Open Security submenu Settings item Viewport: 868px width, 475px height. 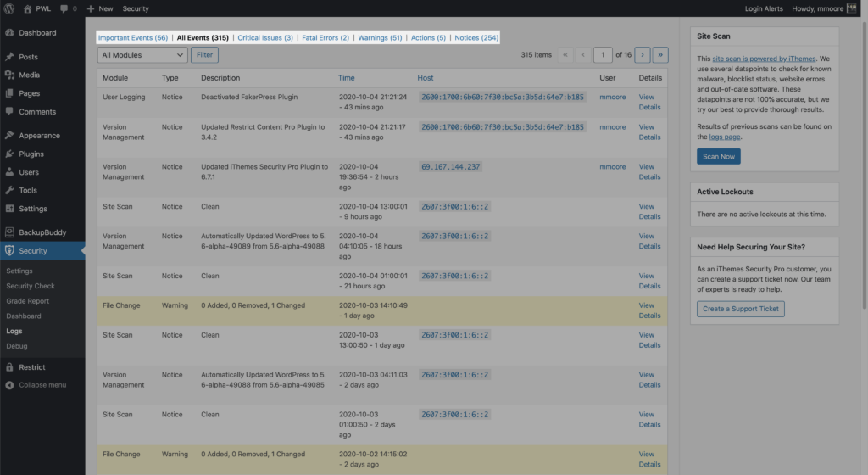click(x=19, y=271)
